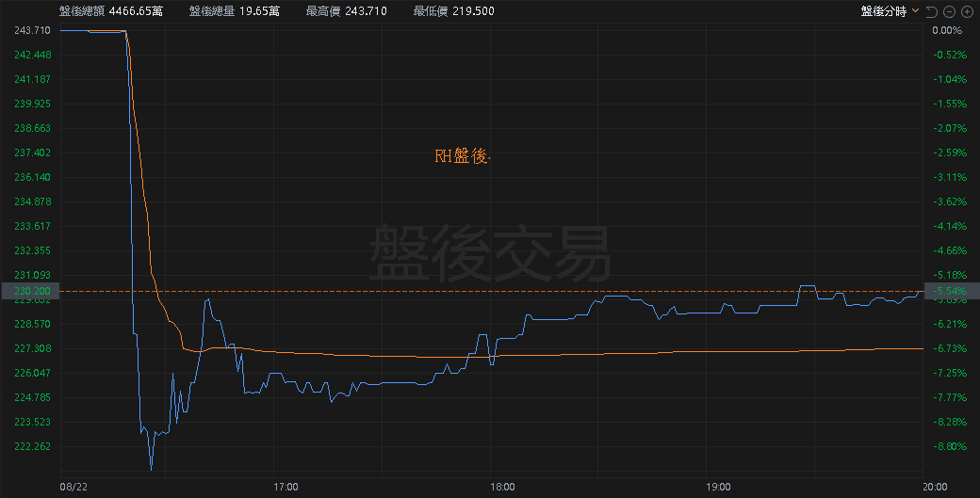Click the undo/reset zoom arrow icon
Screen dimensions: 980x498
point(931,11)
